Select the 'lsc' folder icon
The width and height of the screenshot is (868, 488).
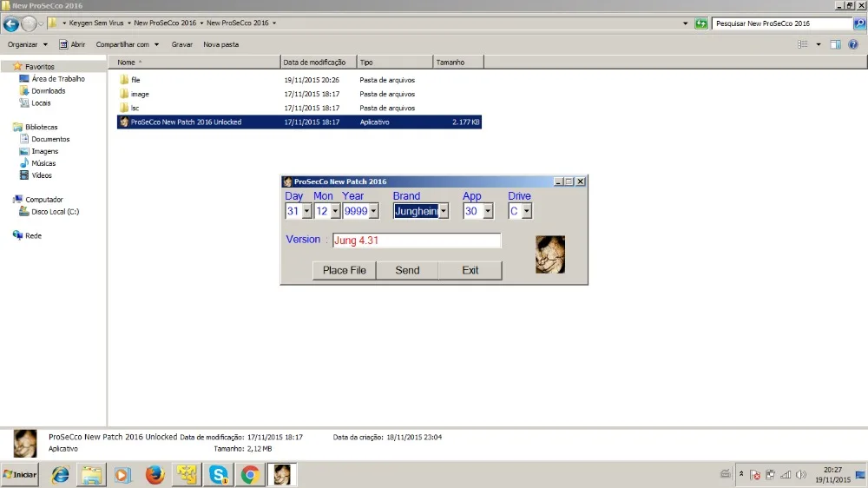[x=124, y=108]
